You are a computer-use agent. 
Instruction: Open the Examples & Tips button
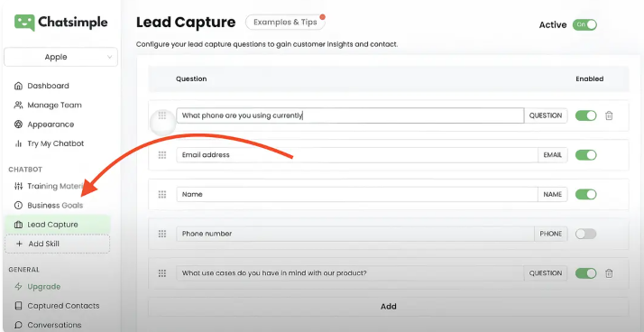coord(285,23)
